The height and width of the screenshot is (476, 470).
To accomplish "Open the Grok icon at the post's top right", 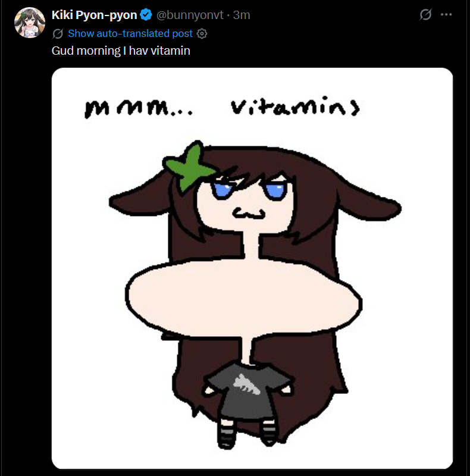I will pyautogui.click(x=425, y=14).
